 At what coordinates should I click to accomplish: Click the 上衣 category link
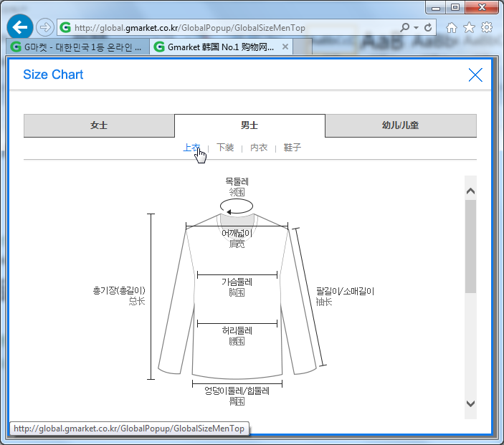[191, 148]
